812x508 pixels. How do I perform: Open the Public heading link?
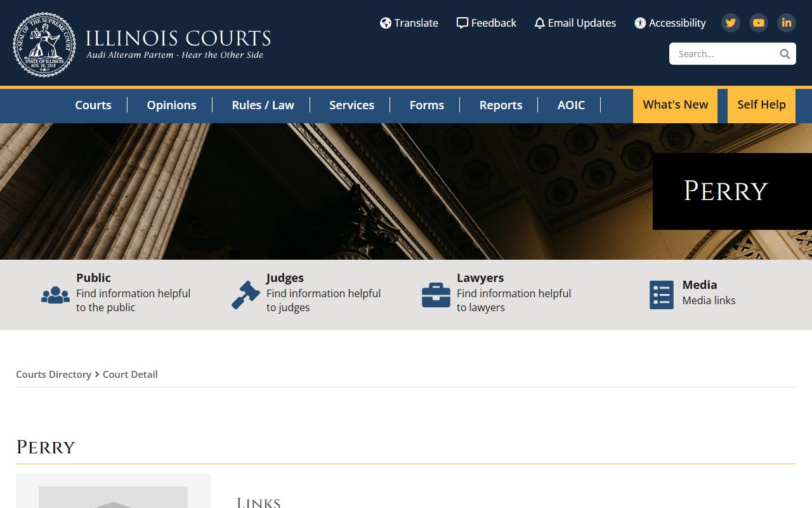(93, 277)
